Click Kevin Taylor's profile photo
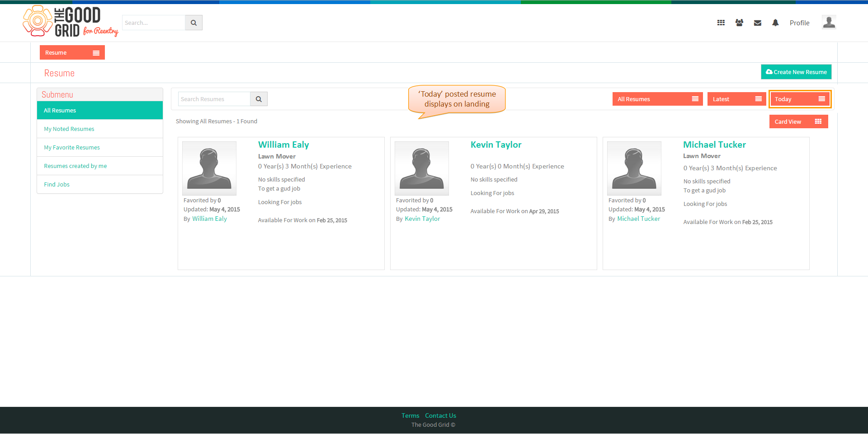The image size is (868, 434). click(422, 168)
